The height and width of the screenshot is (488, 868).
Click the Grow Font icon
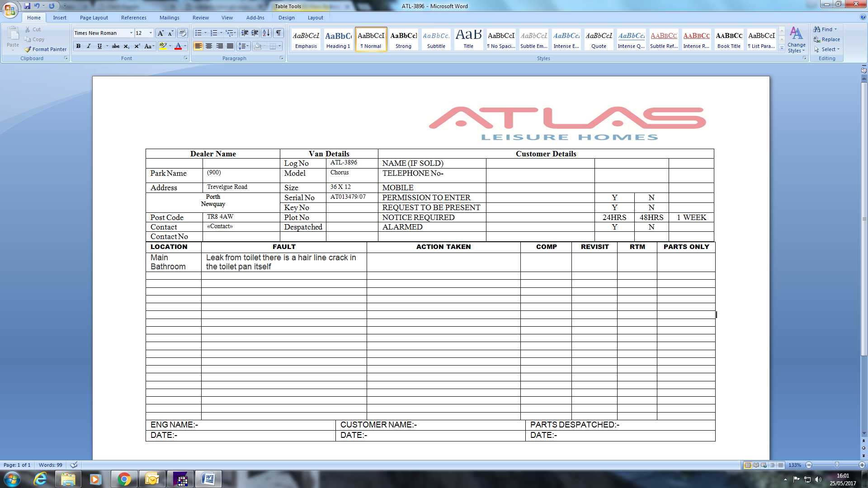[160, 33]
